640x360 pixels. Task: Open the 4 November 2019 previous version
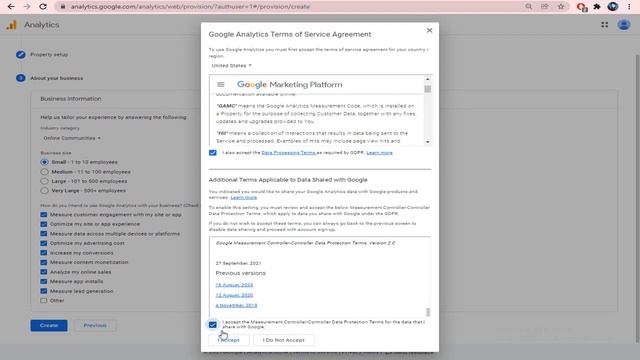[236, 305]
